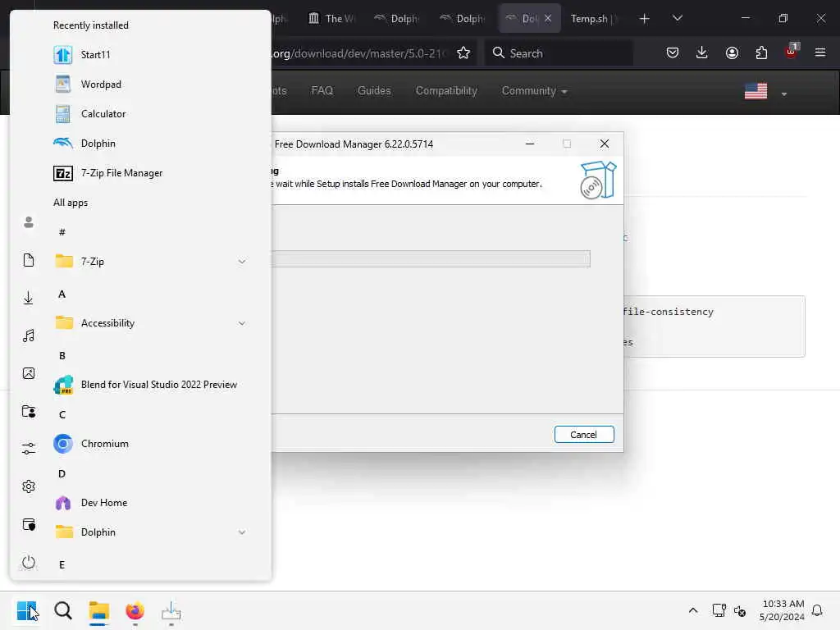Click the network tray icon

tap(719, 610)
